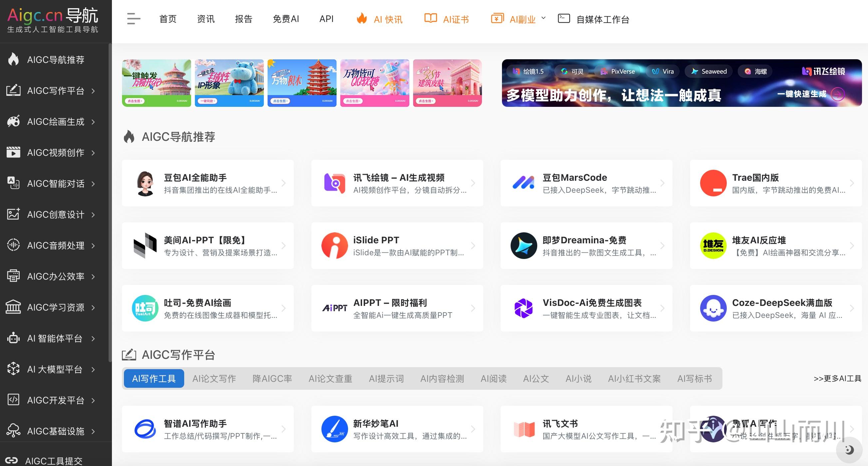Viewport: 868px width, 466px height.
Task: Click the VisDoc purple logo icon
Action: (524, 308)
